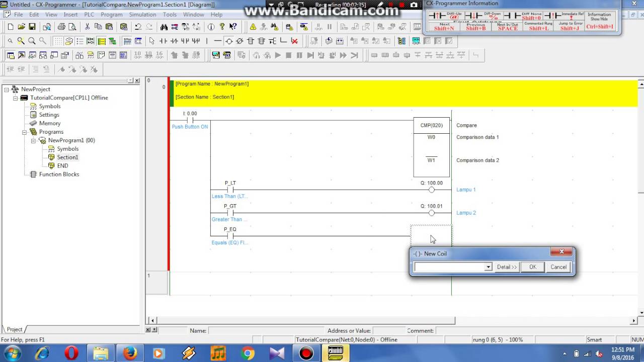Insert a new normally-closed contact

coord(174,41)
